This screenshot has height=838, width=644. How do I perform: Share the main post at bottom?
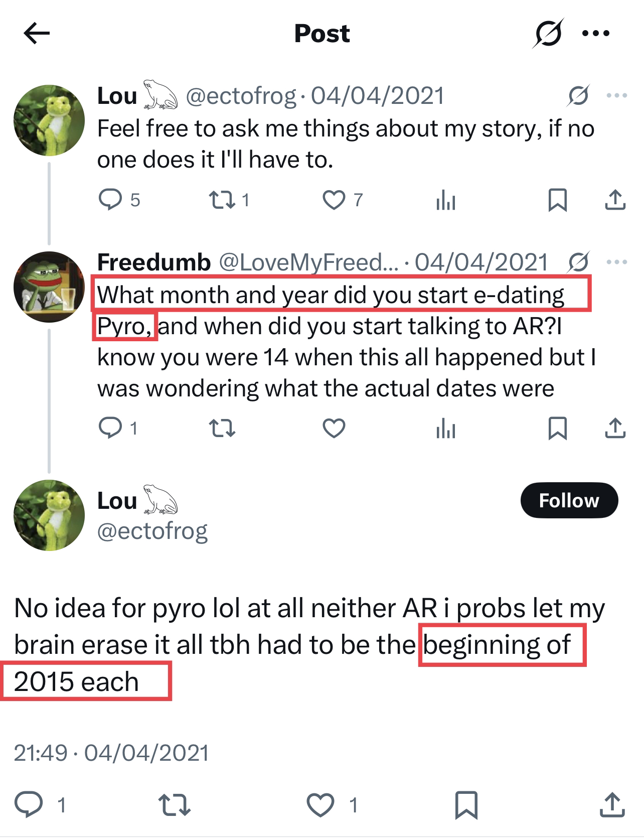pyautogui.click(x=612, y=804)
